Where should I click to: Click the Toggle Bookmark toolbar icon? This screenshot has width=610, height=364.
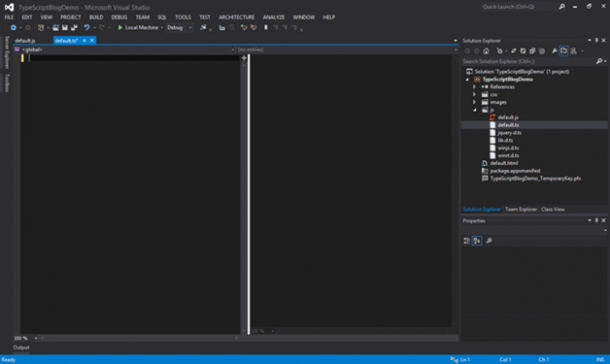pos(266,28)
